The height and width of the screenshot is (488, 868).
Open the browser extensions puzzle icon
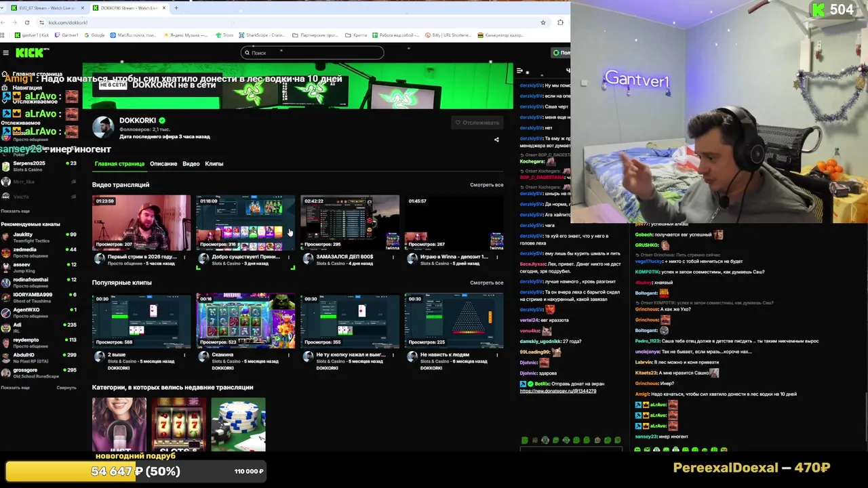click(560, 22)
